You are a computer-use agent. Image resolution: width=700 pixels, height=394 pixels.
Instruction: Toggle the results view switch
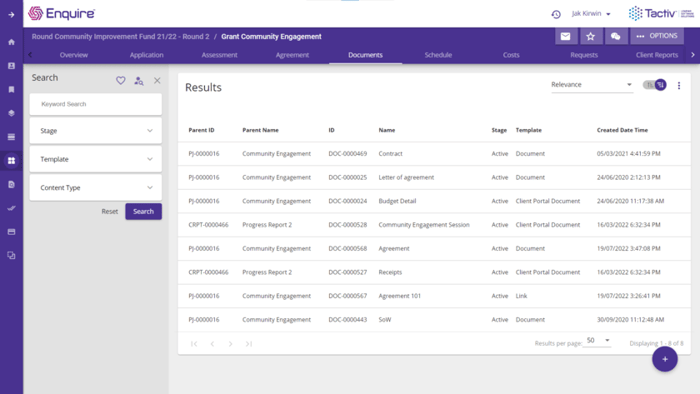click(x=654, y=85)
